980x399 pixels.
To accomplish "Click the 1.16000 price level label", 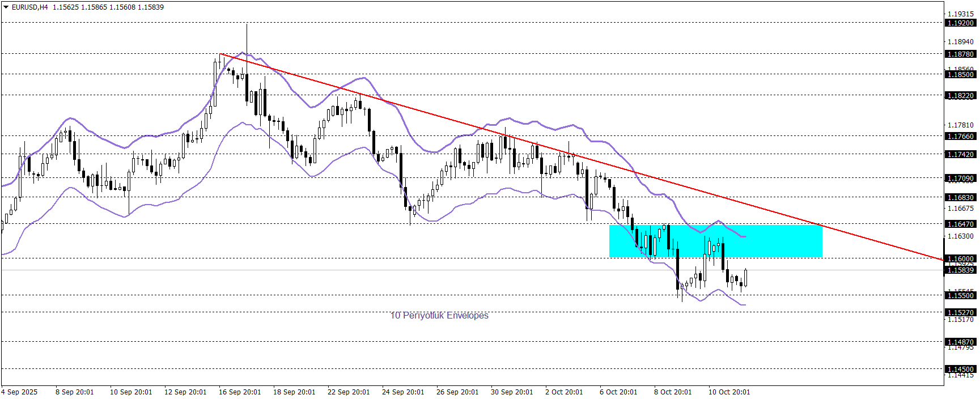I will point(961,259).
